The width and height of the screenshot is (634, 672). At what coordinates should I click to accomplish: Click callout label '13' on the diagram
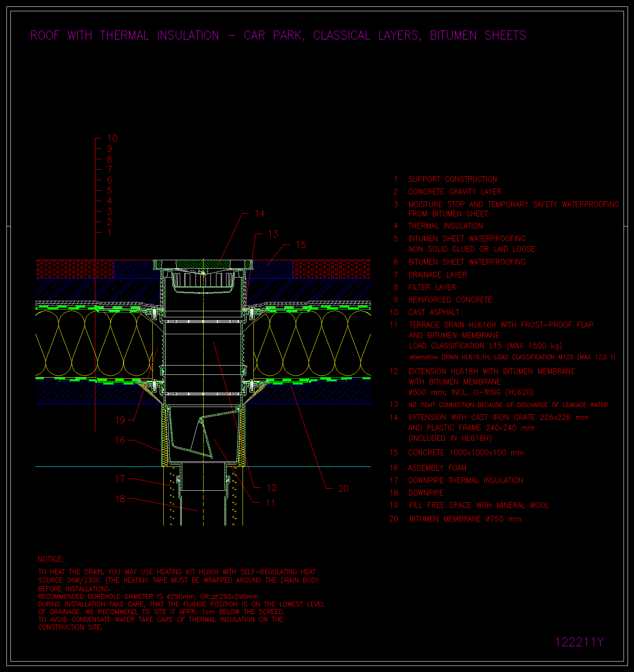[273, 234]
